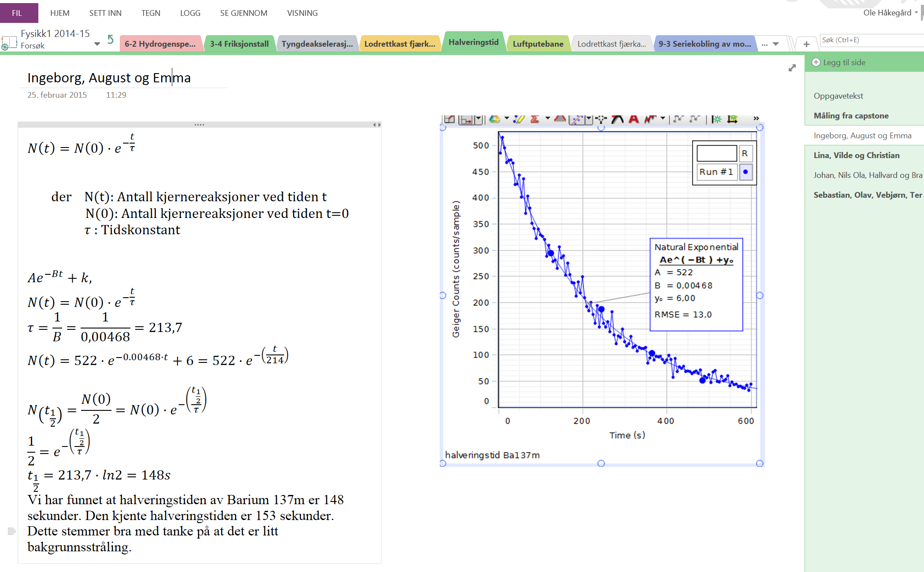Open the HJEM ribbon tab
Viewport: 924px width, 572px height.
pyautogui.click(x=59, y=13)
